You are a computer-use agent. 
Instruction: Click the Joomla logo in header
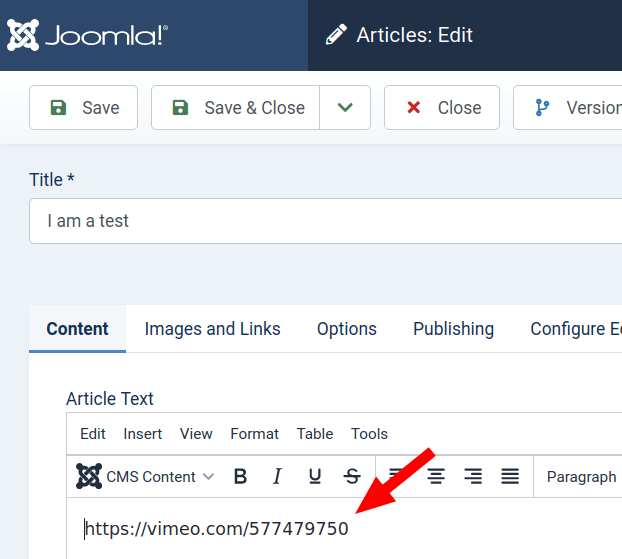coord(88,36)
